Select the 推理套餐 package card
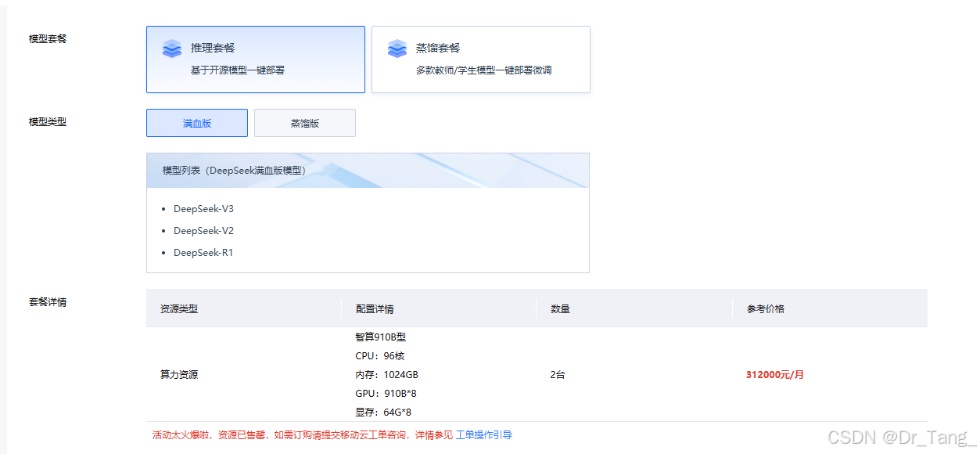 click(x=255, y=59)
